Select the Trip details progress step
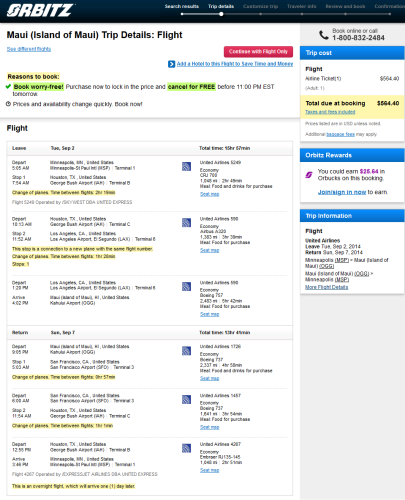 221,7
